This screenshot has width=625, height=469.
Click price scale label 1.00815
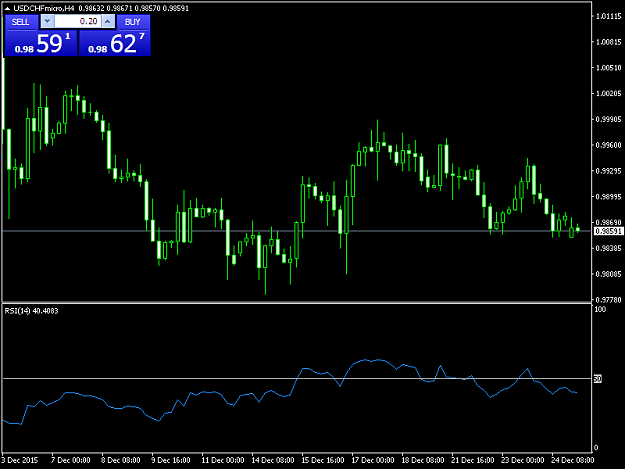pos(609,42)
